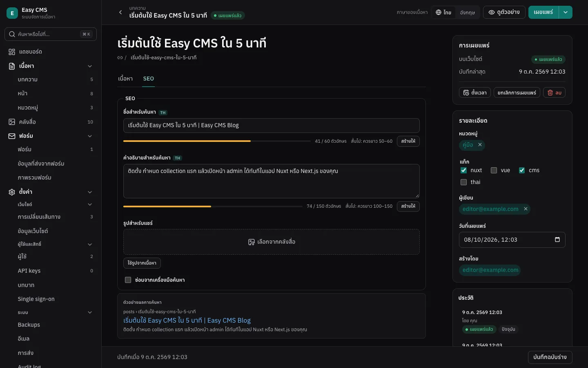The image size is (588, 368).
Task: Click ยกเลิกการเผยแพร่ to unpublish
Action: coord(517,93)
